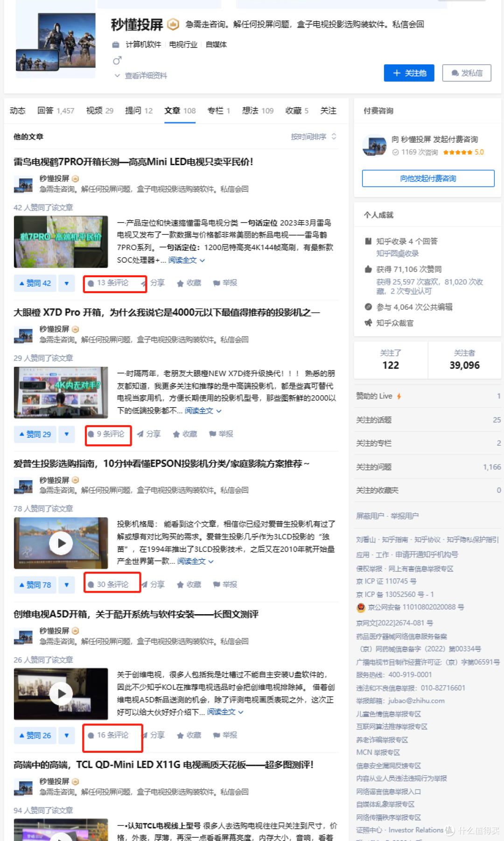Screen dimensions: 504x841
Task: Click downvote arrow next to 赞同 29
Action: (x=67, y=434)
